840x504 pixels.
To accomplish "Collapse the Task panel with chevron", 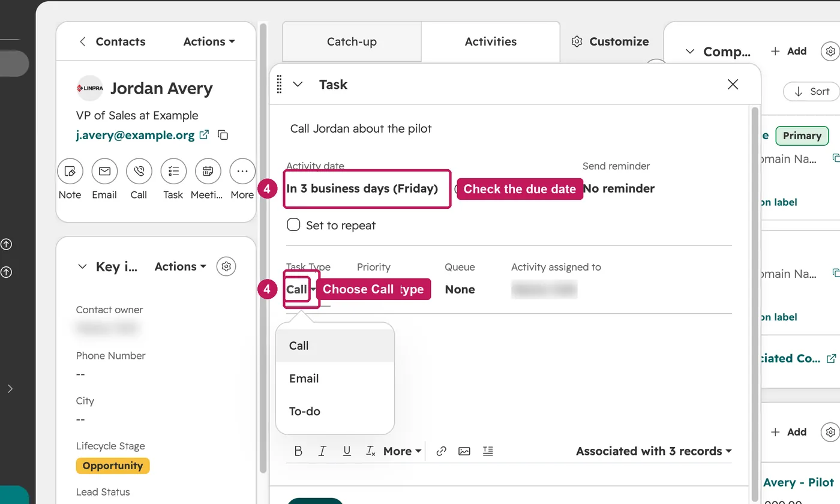I will pos(298,85).
